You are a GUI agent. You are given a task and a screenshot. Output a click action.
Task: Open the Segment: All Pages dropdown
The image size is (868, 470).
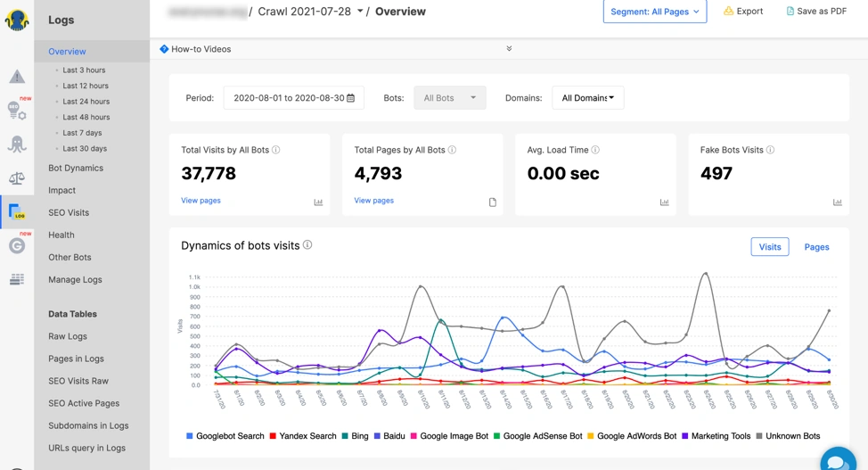[654, 12]
